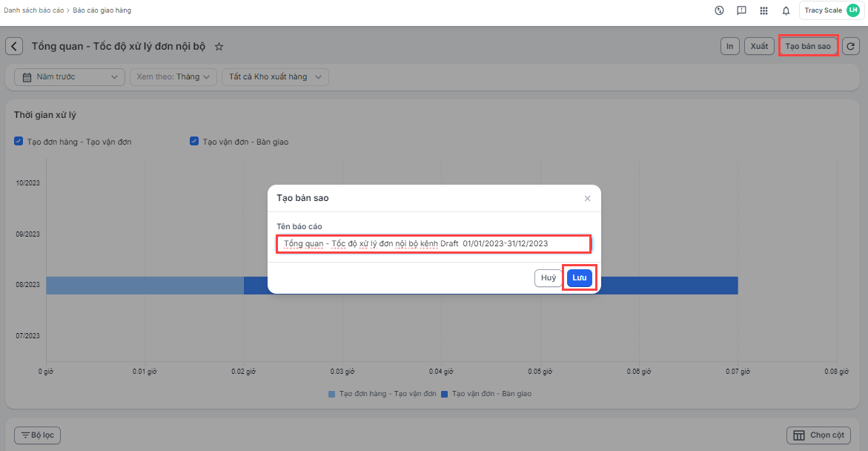Open the history clock icon
The height and width of the screenshot is (451, 868).
click(x=719, y=10)
